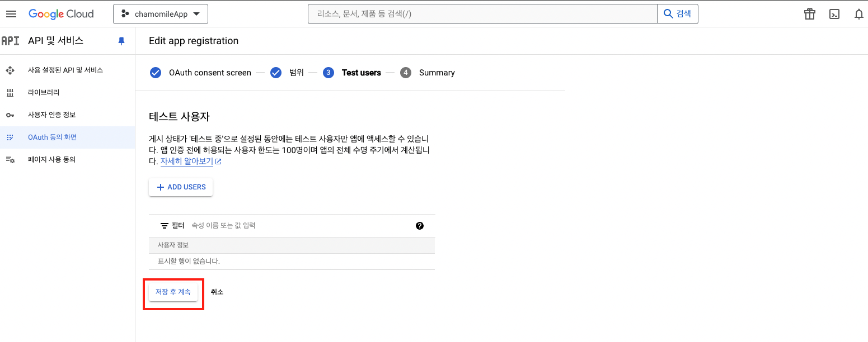868x342 pixels.
Task: Unpin API 및 서비스 with pin icon
Action: (121, 41)
